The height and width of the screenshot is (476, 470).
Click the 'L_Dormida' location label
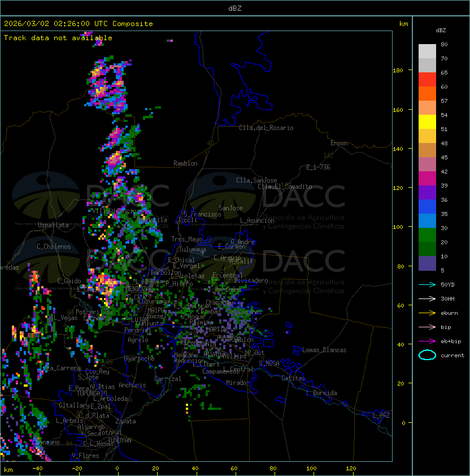321,393
